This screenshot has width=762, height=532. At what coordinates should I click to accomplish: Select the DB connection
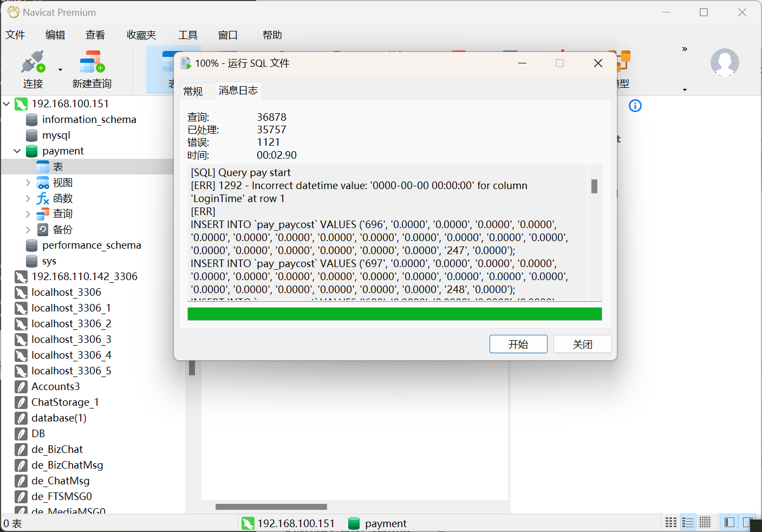click(38, 434)
